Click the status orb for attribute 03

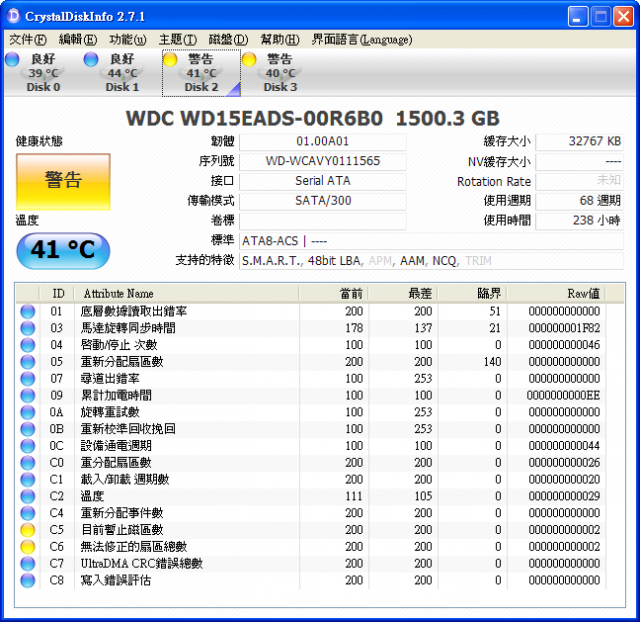28,328
